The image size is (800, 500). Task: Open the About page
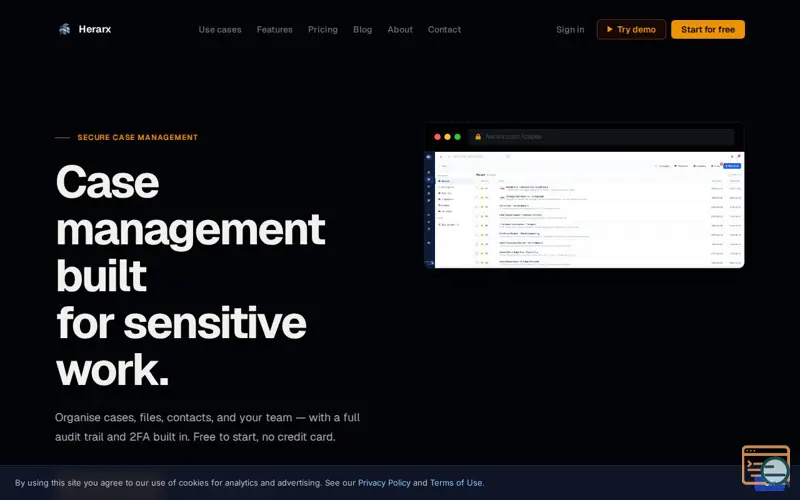400,30
